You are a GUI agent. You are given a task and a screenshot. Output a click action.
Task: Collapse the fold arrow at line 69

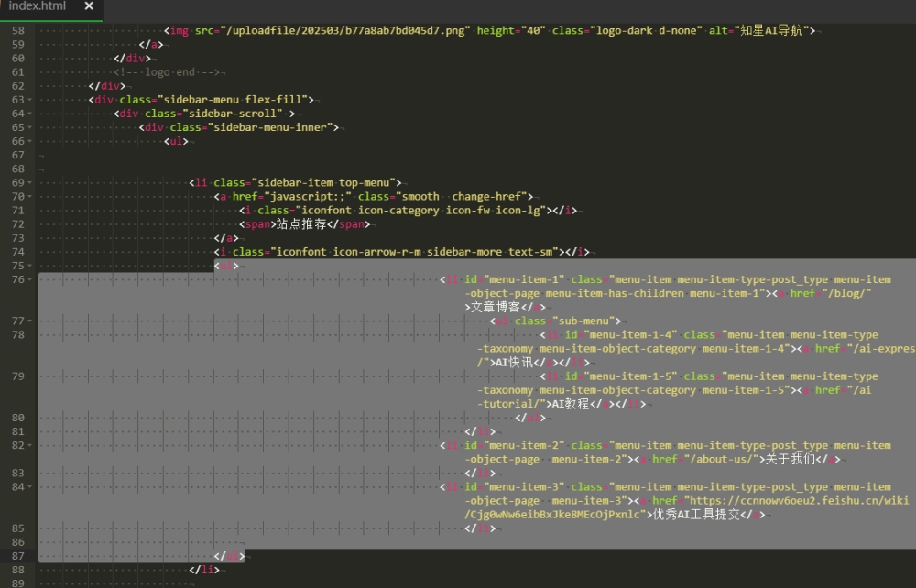coord(30,183)
